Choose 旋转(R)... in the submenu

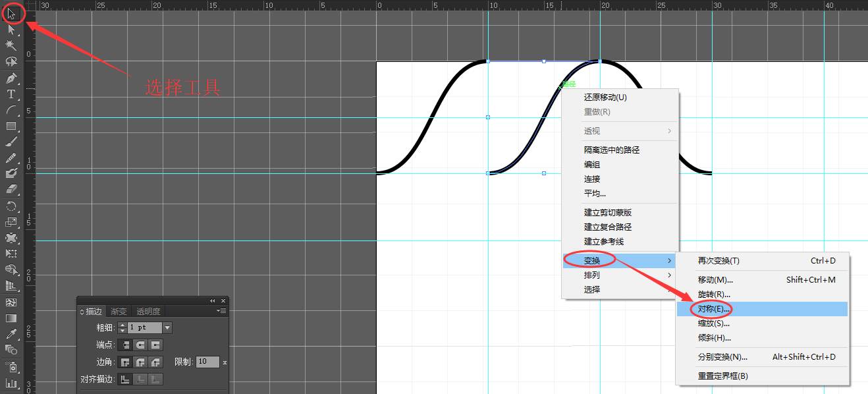pyautogui.click(x=762, y=294)
